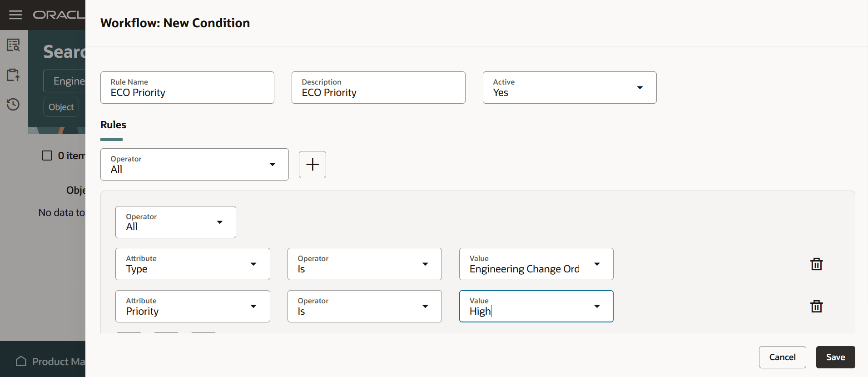
Task: Open the recent history sidebar icon
Action: (x=13, y=104)
